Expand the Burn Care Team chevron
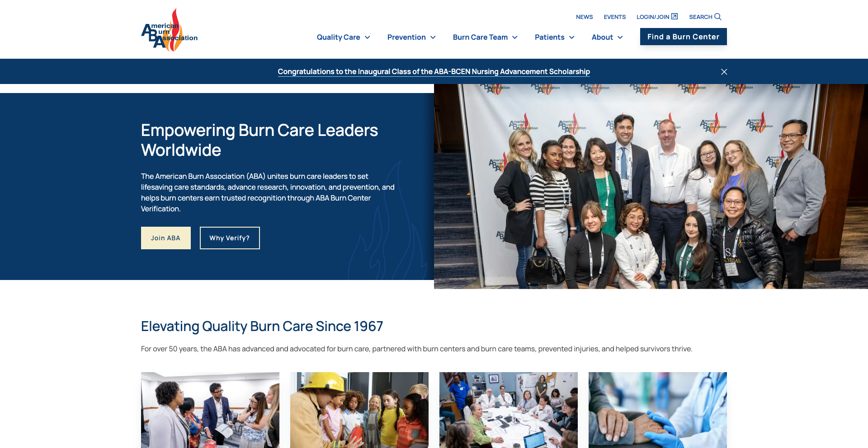The width and height of the screenshot is (868, 448). [x=515, y=37]
